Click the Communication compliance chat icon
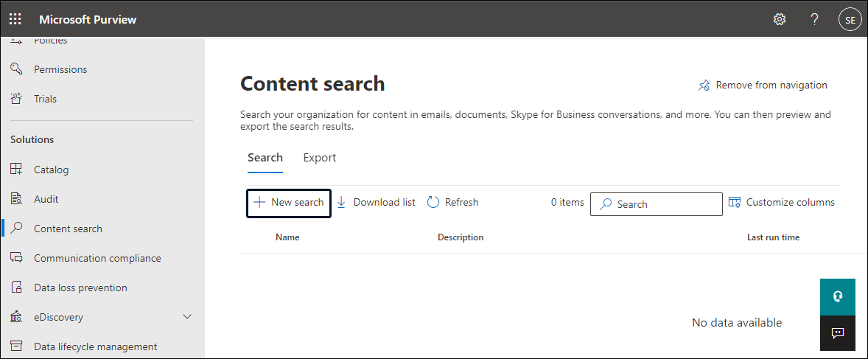This screenshot has width=868, height=359. coord(17,258)
